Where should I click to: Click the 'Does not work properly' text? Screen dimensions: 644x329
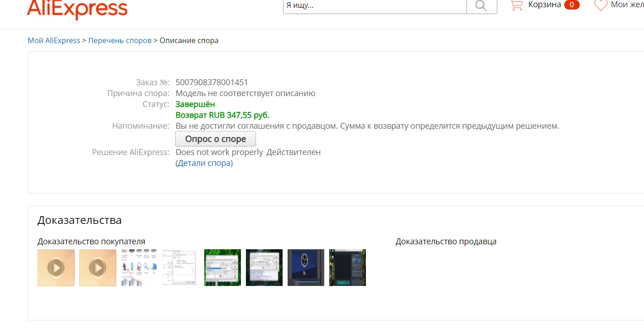(x=219, y=152)
